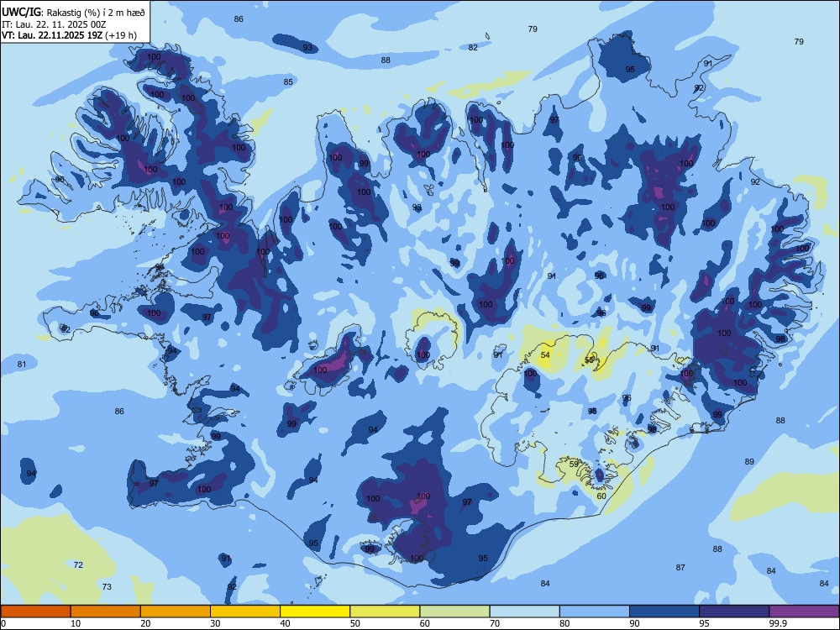Click the humidity value 85 on the map
The width and height of the screenshot is (840, 630).
click(288, 82)
